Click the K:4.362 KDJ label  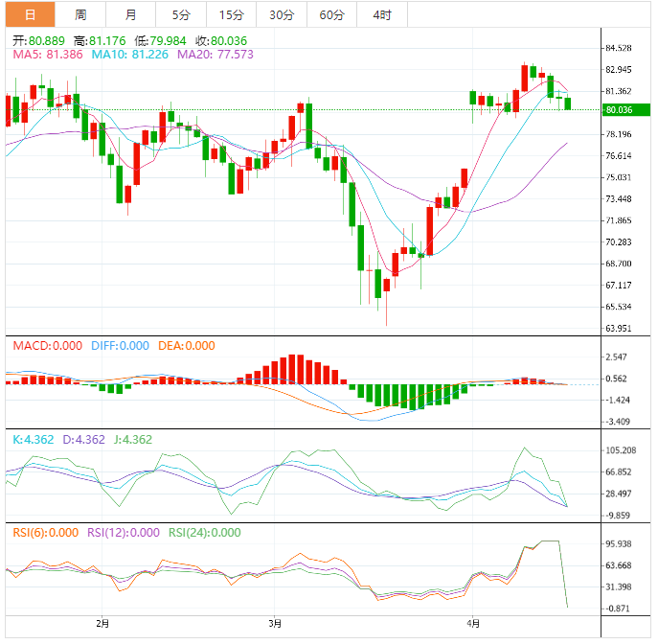[34, 440]
